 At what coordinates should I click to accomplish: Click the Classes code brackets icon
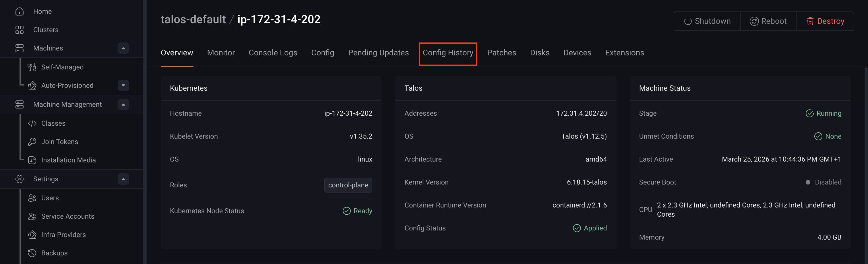coord(32,123)
